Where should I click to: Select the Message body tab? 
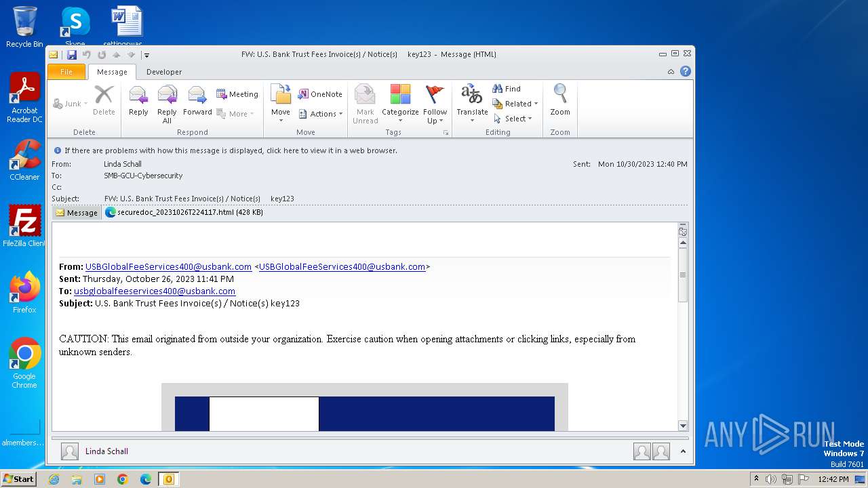(77, 213)
